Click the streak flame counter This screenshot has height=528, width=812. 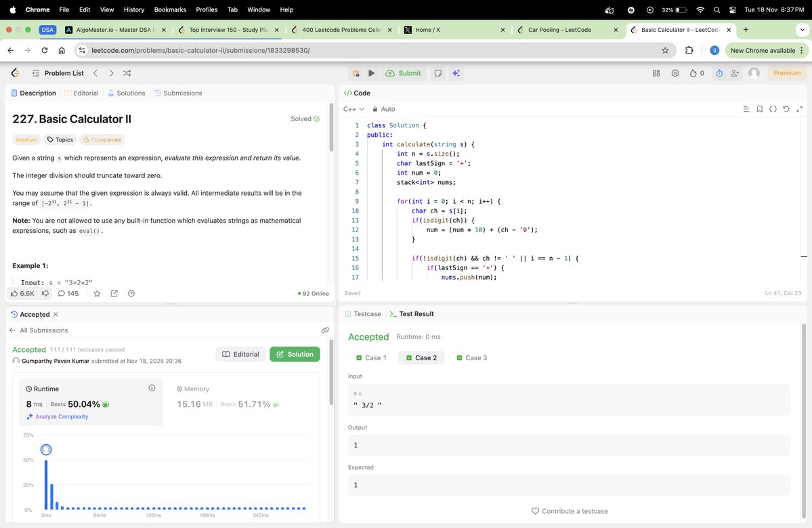pyautogui.click(x=696, y=73)
